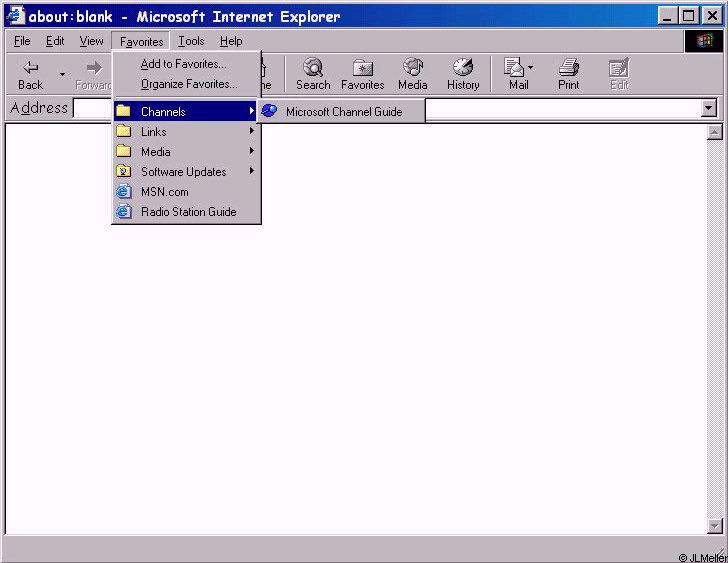
Task: Click the Software Updates folder icon
Action: tap(124, 171)
